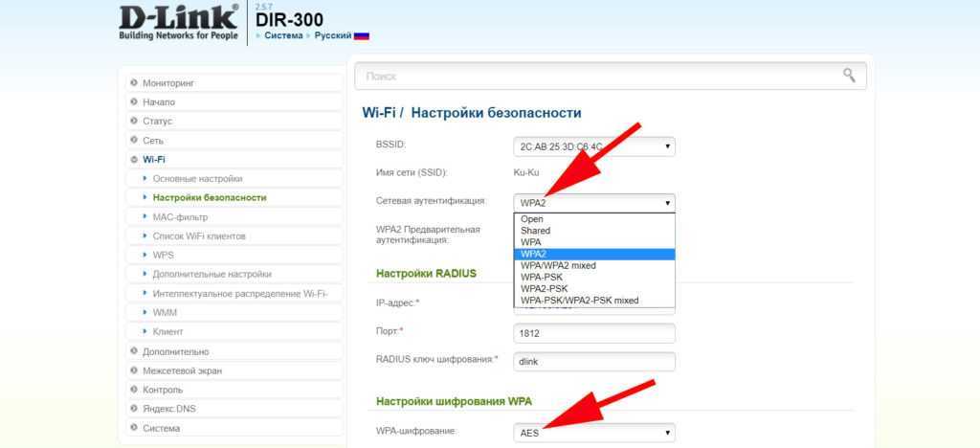Open the WPA-шифрование AES dropdown

click(x=593, y=433)
